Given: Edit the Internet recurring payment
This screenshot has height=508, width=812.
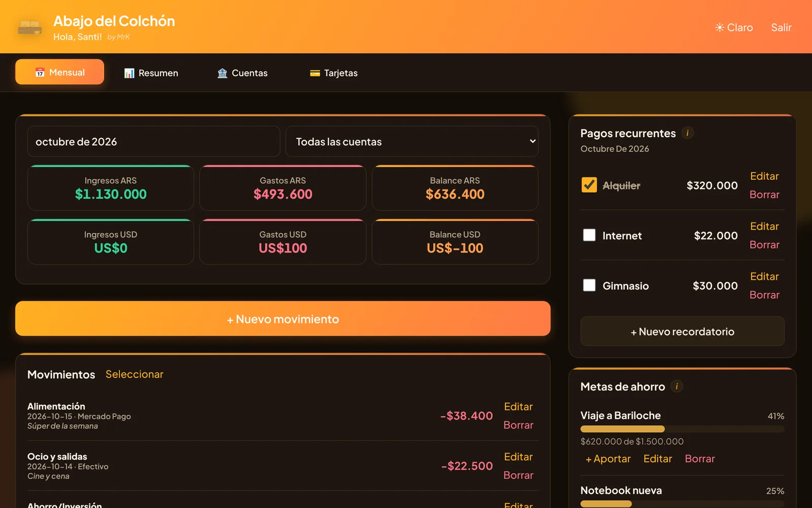Looking at the screenshot, I should coord(764,227).
